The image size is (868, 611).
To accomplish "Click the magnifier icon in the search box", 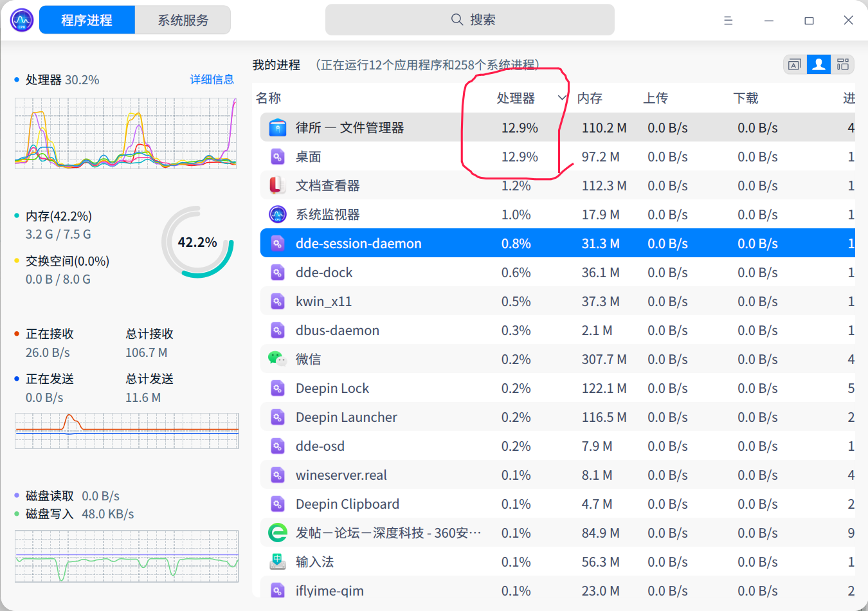I will 457,19.
